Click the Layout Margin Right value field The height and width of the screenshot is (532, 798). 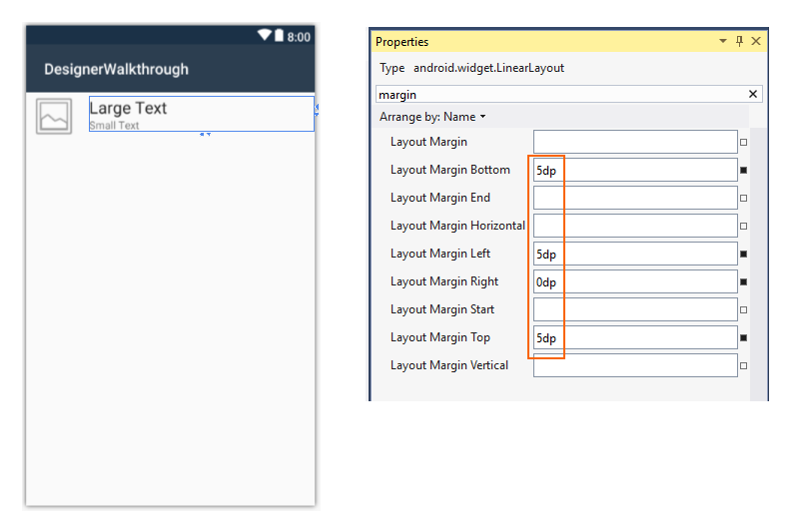point(635,281)
